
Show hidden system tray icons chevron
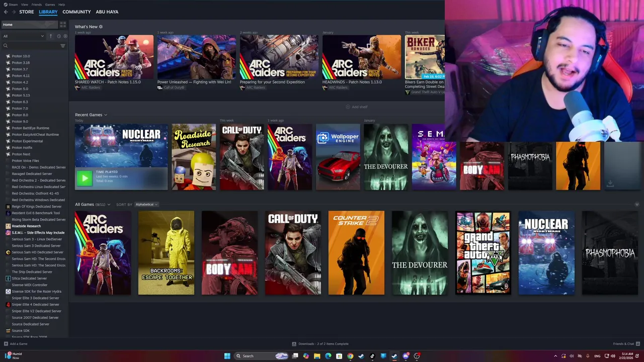point(555,356)
